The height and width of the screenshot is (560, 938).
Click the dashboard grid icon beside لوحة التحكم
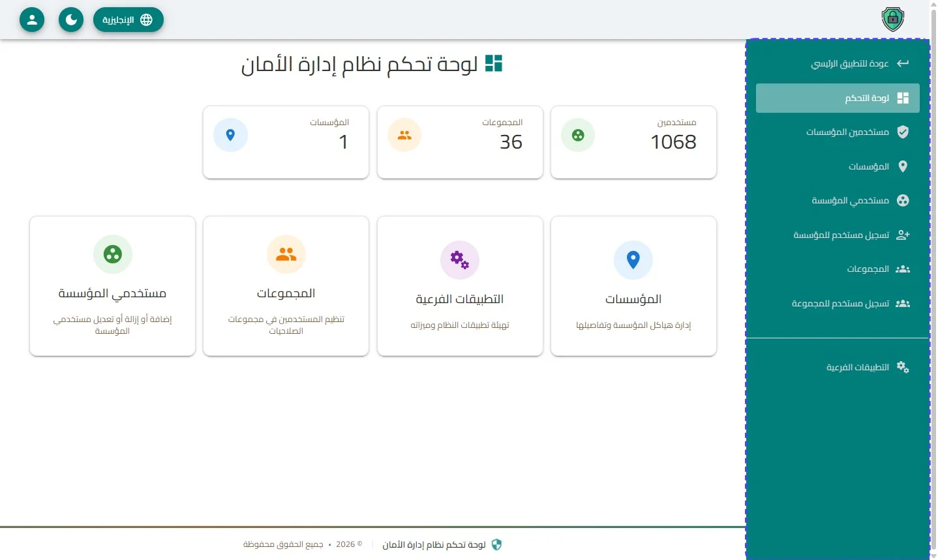point(903,98)
